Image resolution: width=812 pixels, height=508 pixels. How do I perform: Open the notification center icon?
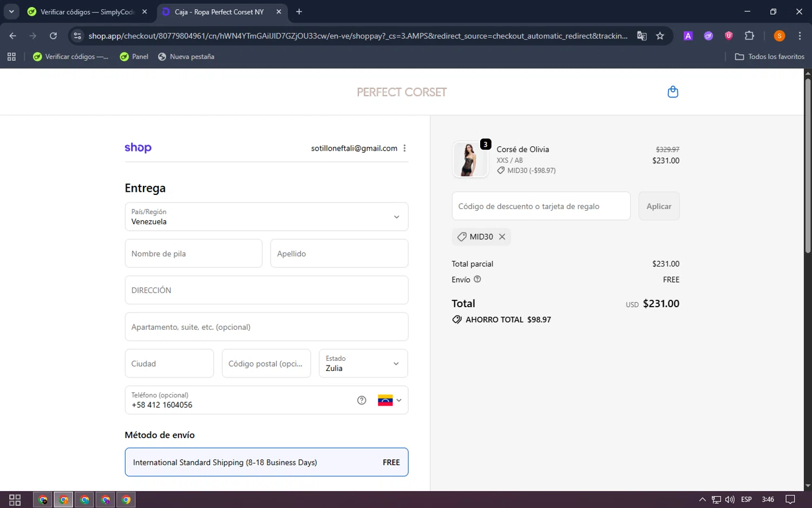[790, 499]
